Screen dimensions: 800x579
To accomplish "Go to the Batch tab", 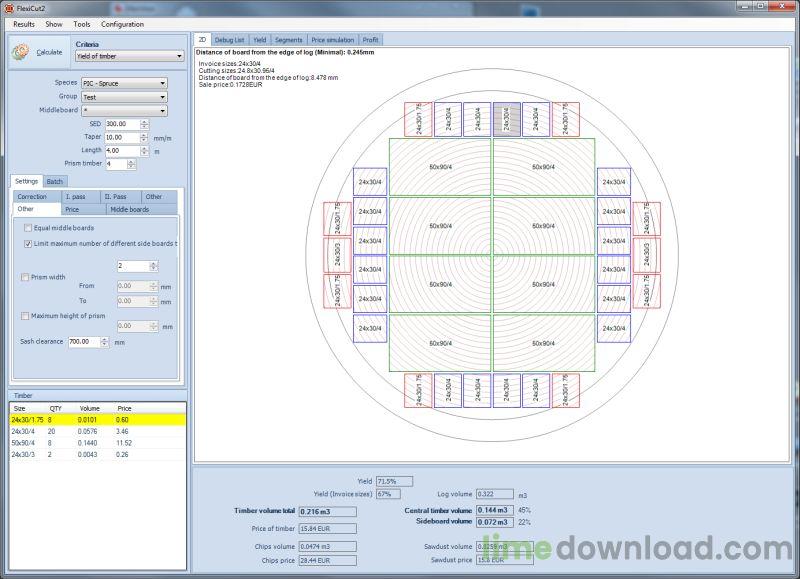I will (x=55, y=182).
